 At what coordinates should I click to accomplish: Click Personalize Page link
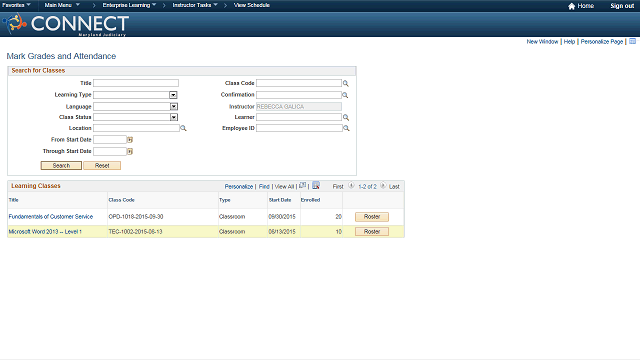click(x=602, y=42)
